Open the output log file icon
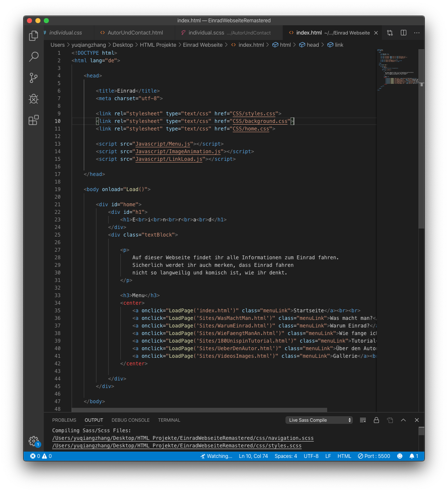The image size is (448, 492). pyautogui.click(x=389, y=420)
